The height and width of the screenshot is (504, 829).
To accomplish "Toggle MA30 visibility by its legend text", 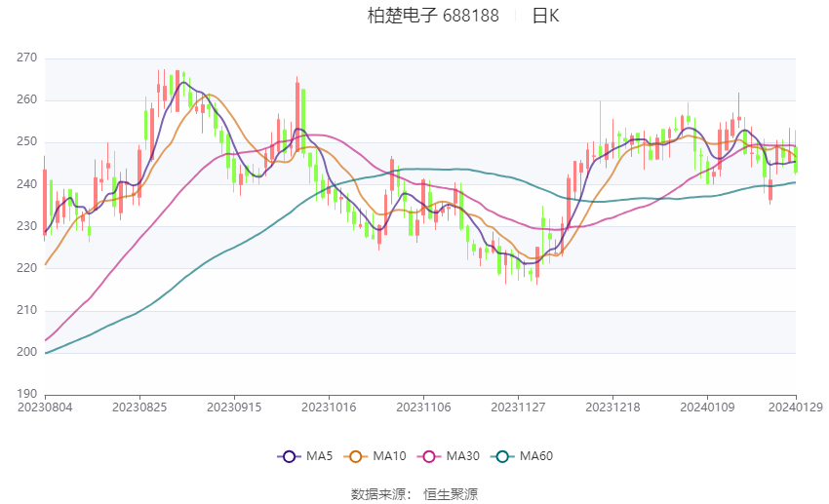I will [x=462, y=456].
